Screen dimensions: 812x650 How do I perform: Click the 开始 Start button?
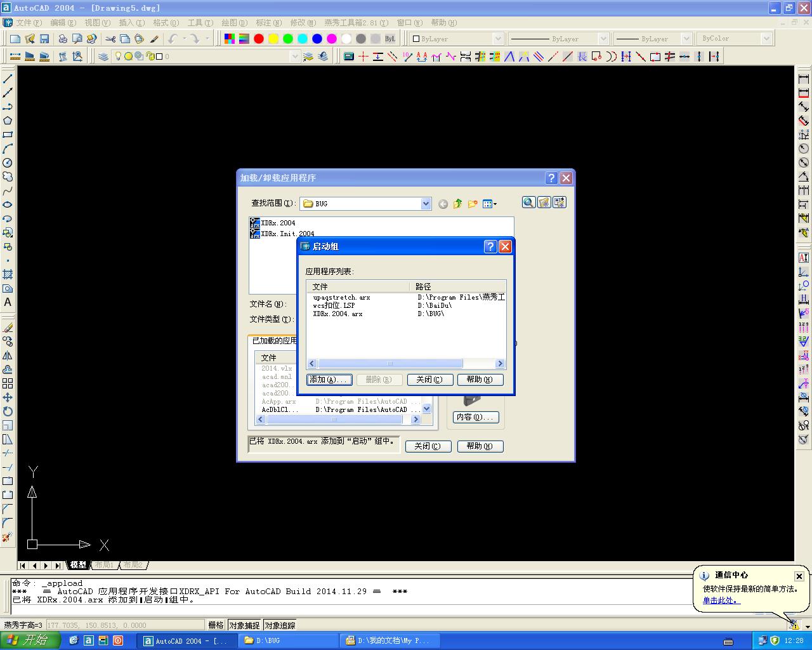(x=30, y=640)
